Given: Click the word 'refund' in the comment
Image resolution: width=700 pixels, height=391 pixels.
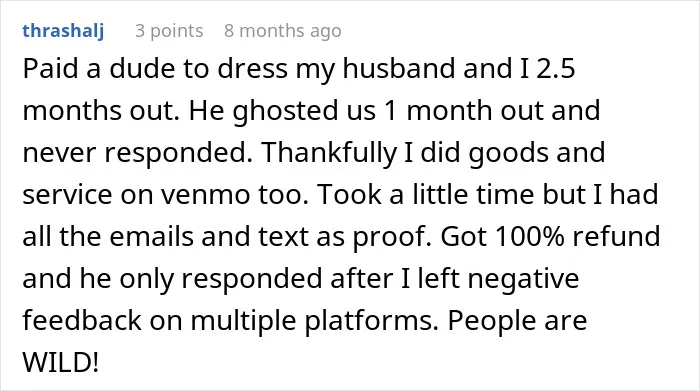Looking at the screenshot, I should [616, 237].
